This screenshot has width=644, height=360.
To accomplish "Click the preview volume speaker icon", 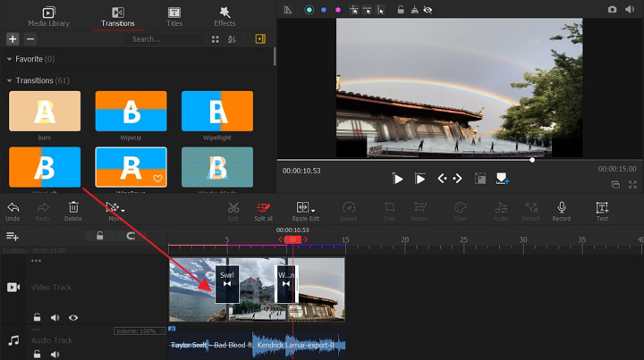I will point(631,9).
